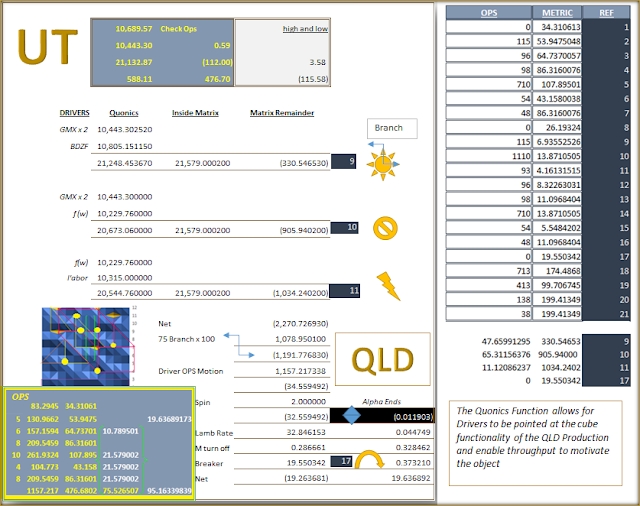Click the curved orange arrow icon
Image resolution: width=640 pixels, height=506 pixels.
369,459
